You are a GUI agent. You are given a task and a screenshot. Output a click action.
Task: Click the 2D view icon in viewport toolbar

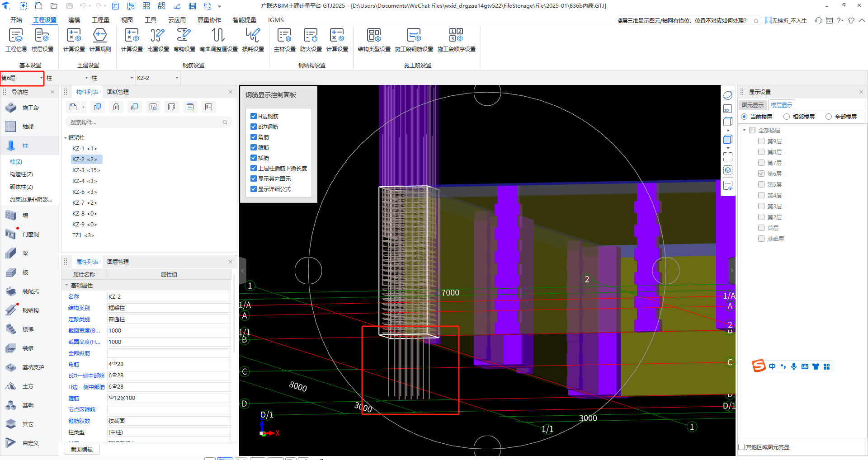727,109
